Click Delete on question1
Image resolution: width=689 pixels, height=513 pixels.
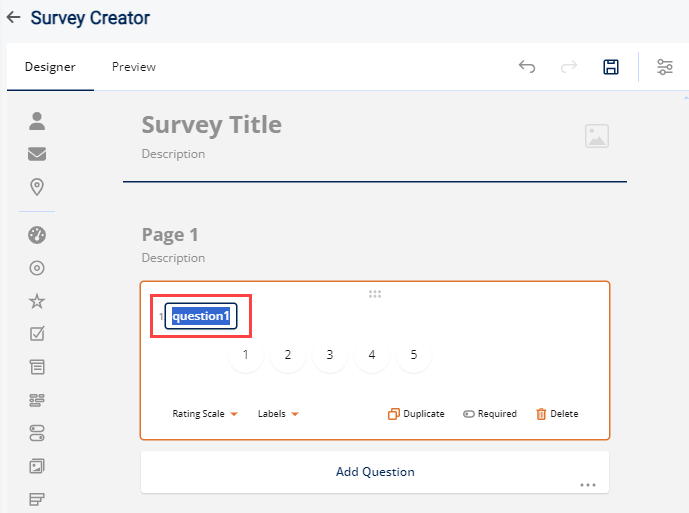point(556,414)
